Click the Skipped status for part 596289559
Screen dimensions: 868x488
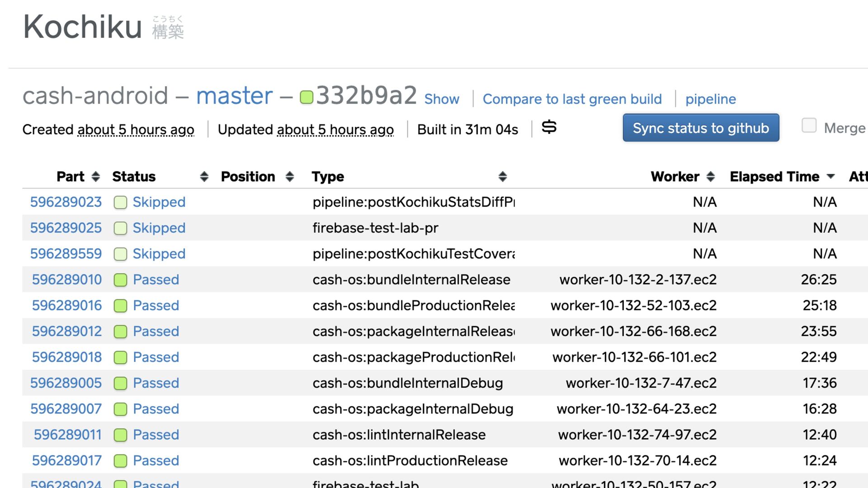click(x=159, y=254)
